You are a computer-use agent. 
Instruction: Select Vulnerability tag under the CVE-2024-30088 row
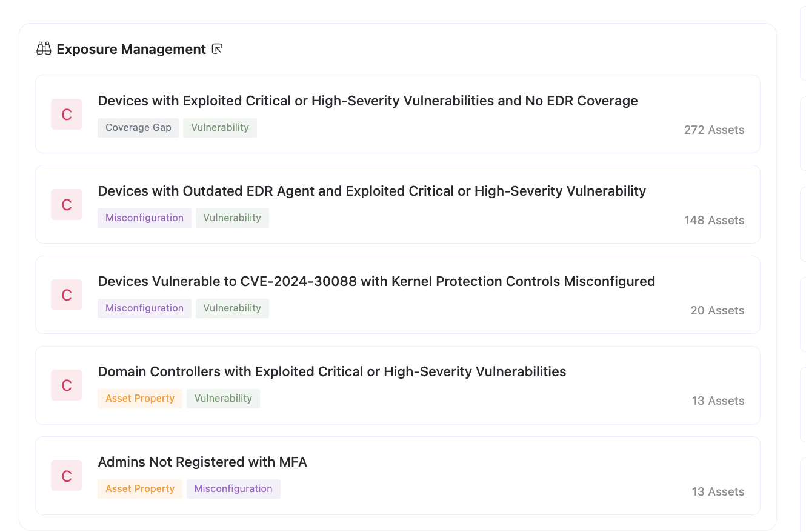232,308
